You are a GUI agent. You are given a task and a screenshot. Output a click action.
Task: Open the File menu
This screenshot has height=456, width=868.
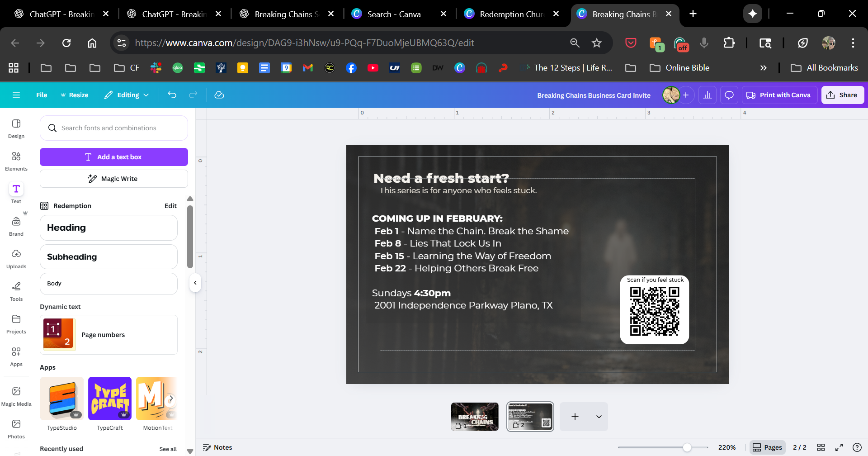tap(42, 95)
